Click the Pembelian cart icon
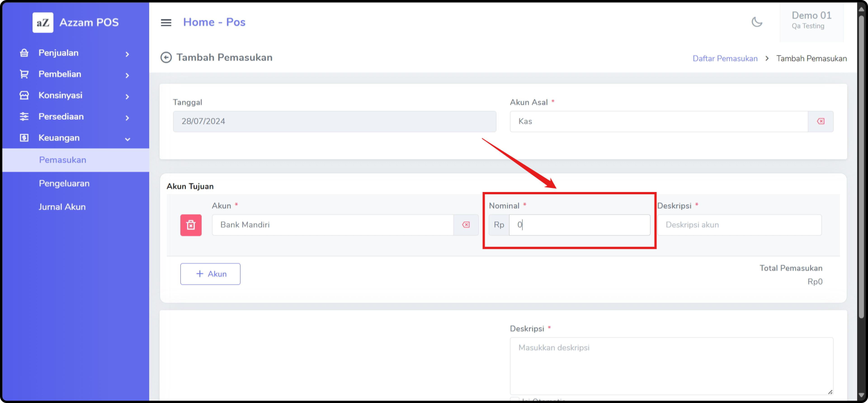Screen dimensions: 868x403 tap(24, 74)
